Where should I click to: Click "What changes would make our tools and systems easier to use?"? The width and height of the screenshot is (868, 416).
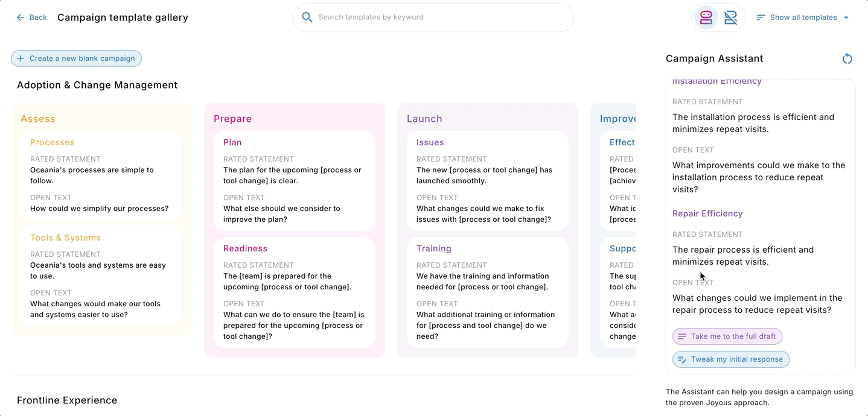point(95,309)
